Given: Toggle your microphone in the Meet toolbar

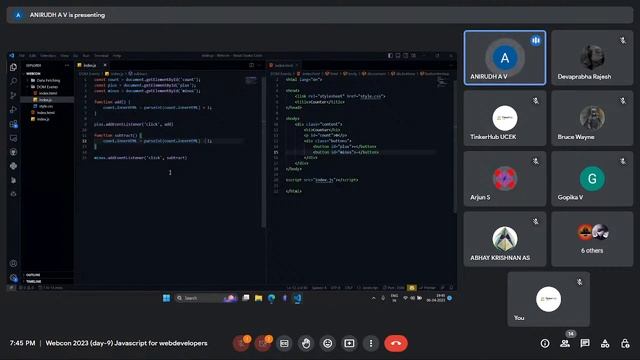Looking at the screenshot, I should 241,343.
